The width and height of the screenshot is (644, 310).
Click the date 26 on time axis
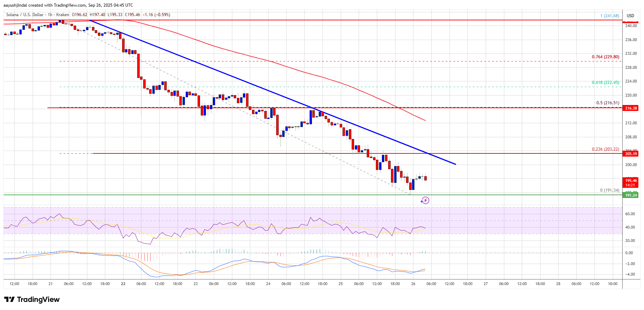[x=413, y=284]
